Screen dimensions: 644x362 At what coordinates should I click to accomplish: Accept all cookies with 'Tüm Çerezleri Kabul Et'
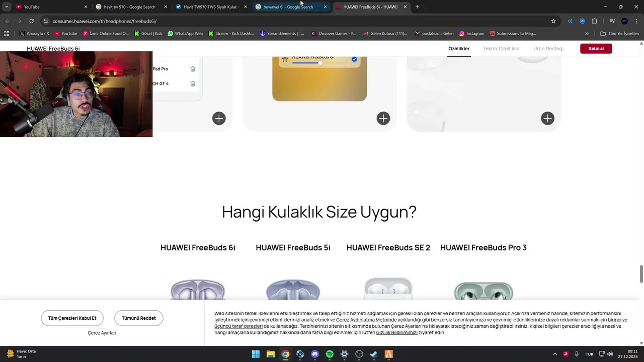coord(72,318)
